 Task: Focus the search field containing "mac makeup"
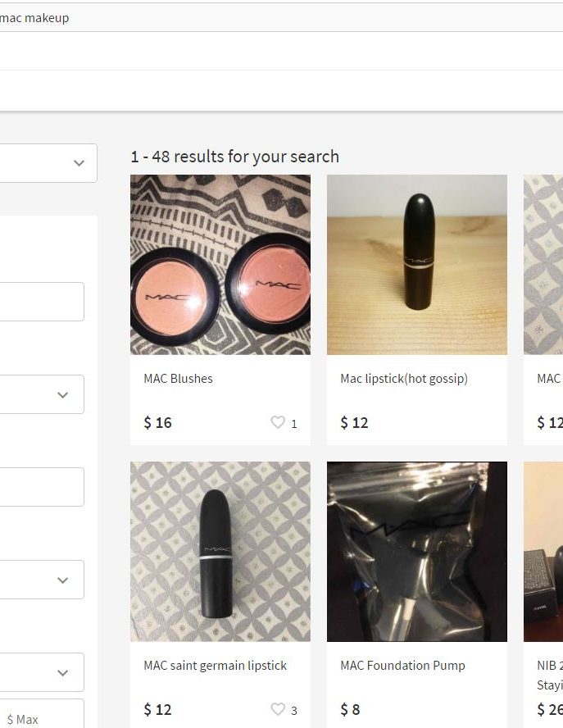(246, 18)
